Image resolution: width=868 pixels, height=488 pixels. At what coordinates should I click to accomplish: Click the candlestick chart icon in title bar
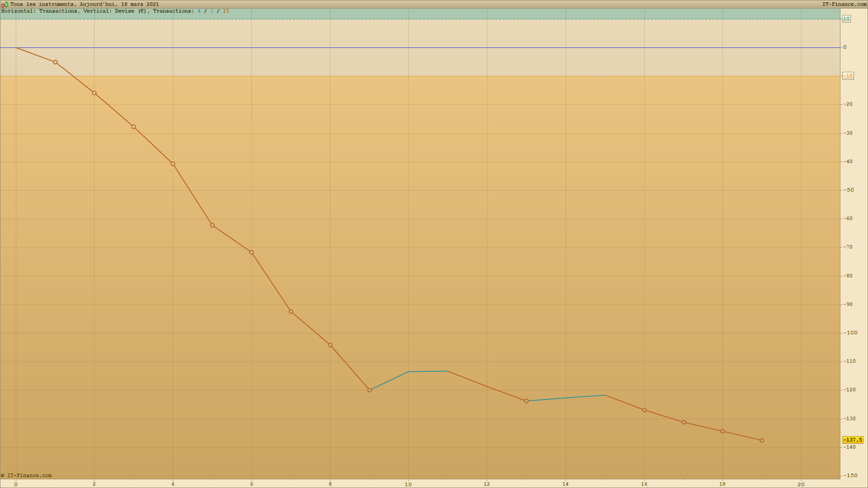(5, 5)
